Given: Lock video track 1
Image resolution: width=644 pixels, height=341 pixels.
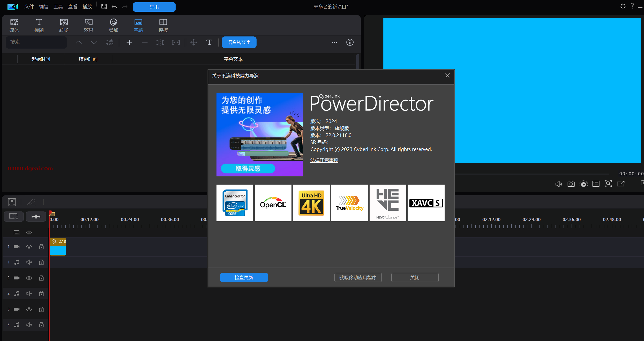Looking at the screenshot, I should tap(41, 247).
